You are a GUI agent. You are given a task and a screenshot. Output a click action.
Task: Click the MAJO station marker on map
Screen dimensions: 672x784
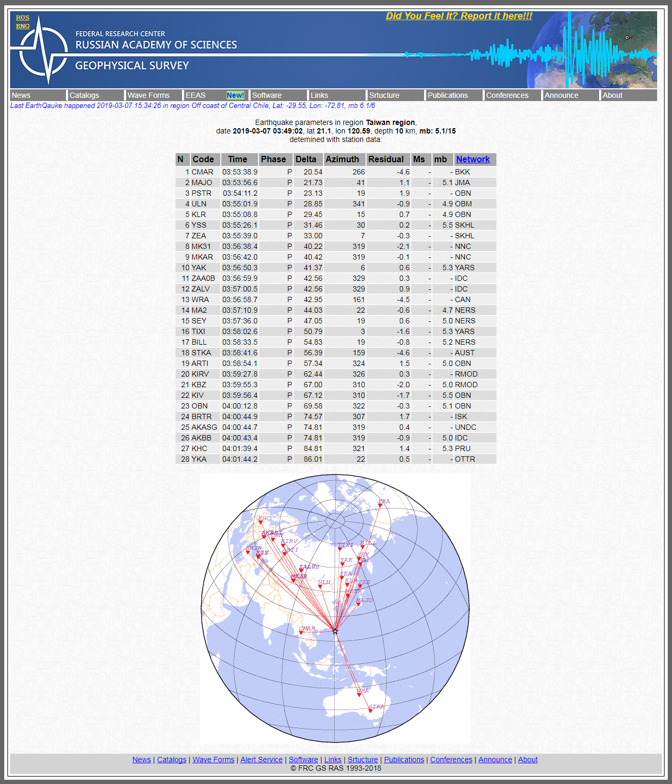[x=358, y=605]
